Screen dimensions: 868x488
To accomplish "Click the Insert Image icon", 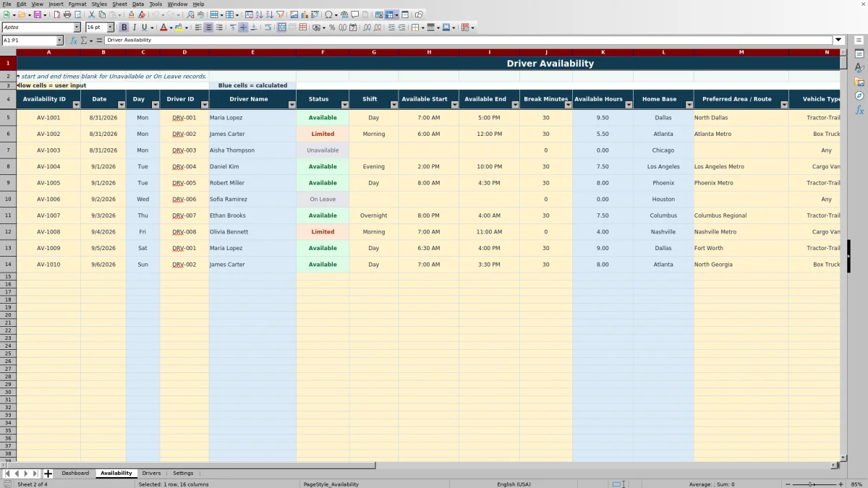I will (x=294, y=14).
